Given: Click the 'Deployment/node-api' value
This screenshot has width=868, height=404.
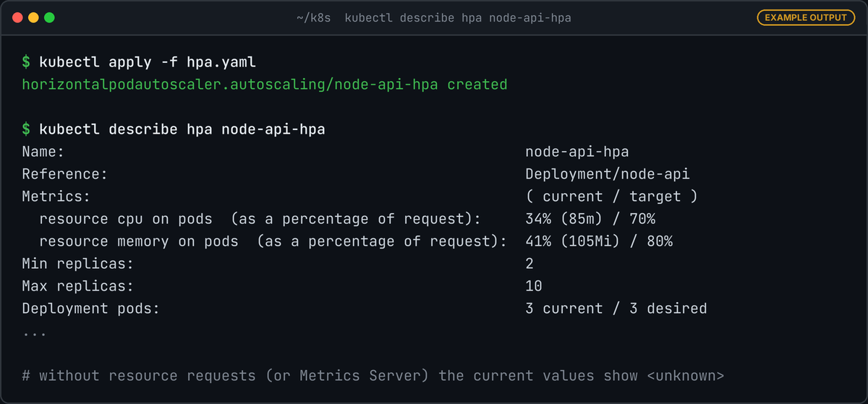Looking at the screenshot, I should tap(608, 174).
